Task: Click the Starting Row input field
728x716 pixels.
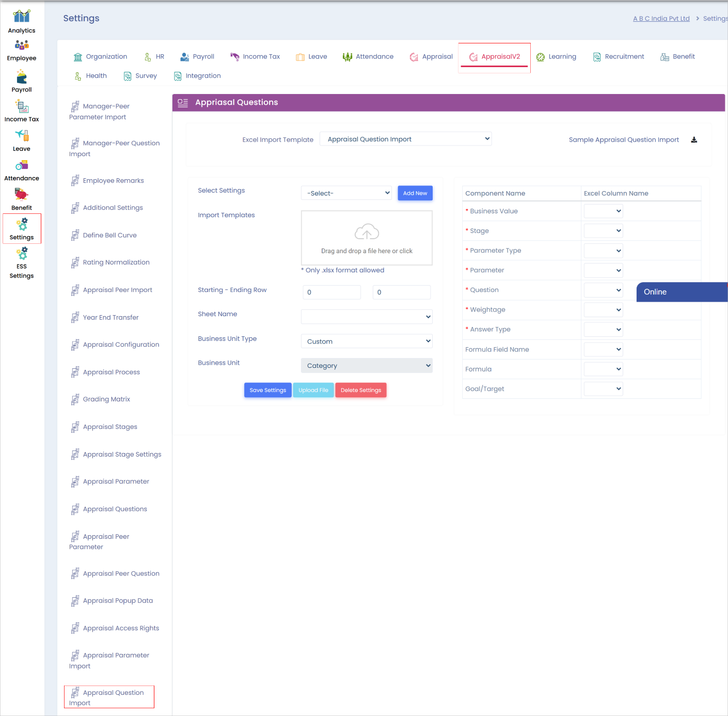Action: tap(331, 292)
